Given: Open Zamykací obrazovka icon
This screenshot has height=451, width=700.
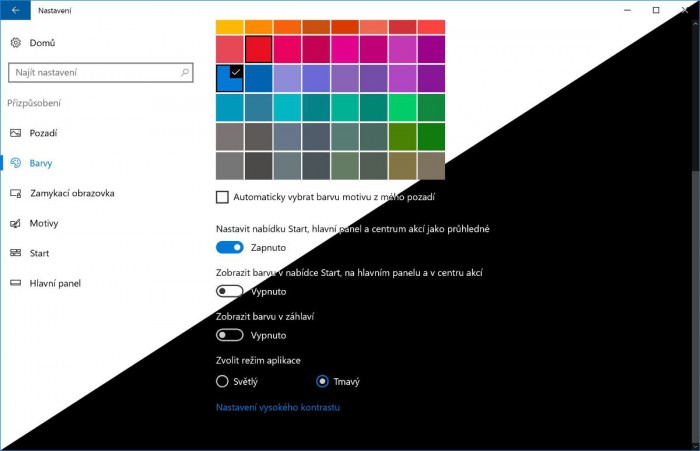Looking at the screenshot, I should click(x=16, y=193).
